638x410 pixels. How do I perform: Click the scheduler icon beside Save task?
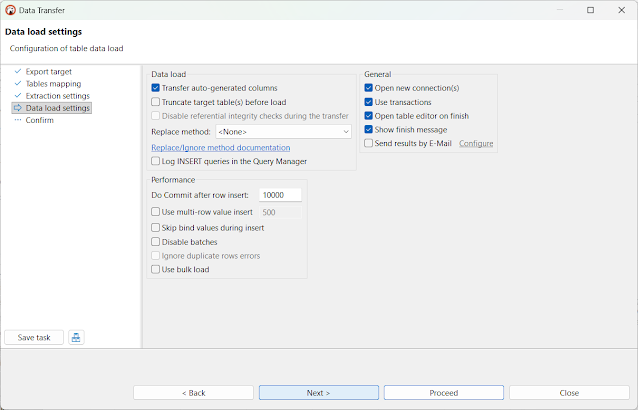point(76,337)
